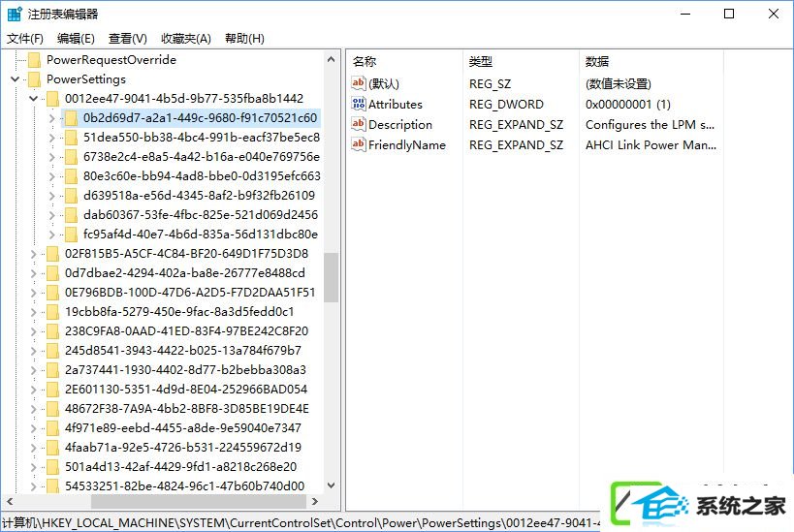Click folder icon of 0E796BDB-100D-47D6 key
Image resolution: width=794 pixels, height=532 pixels.
click(x=52, y=293)
